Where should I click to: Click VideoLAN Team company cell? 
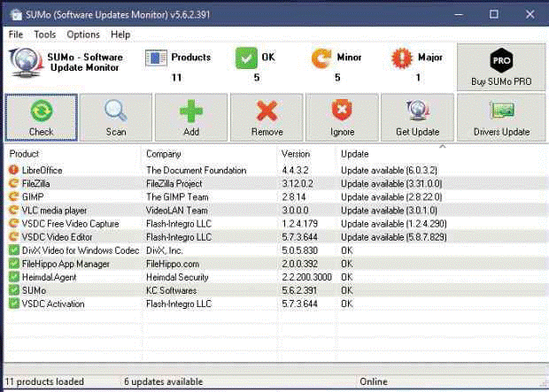[177, 211]
